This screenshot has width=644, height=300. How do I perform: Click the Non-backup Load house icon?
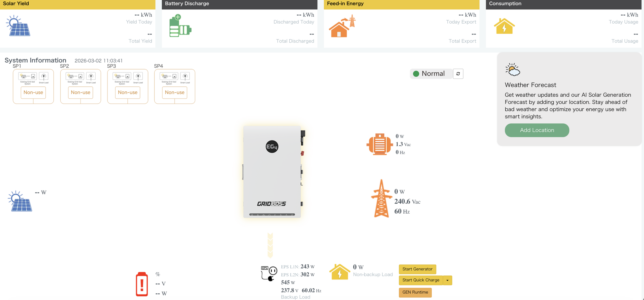point(339,272)
